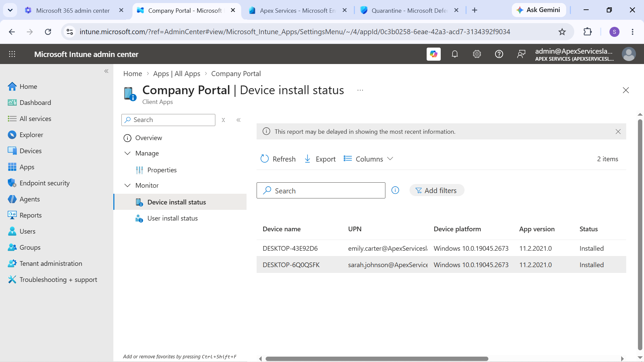Screen dimensions: 644x362
Task: Focus the resource menu Search box
Action: point(168,120)
